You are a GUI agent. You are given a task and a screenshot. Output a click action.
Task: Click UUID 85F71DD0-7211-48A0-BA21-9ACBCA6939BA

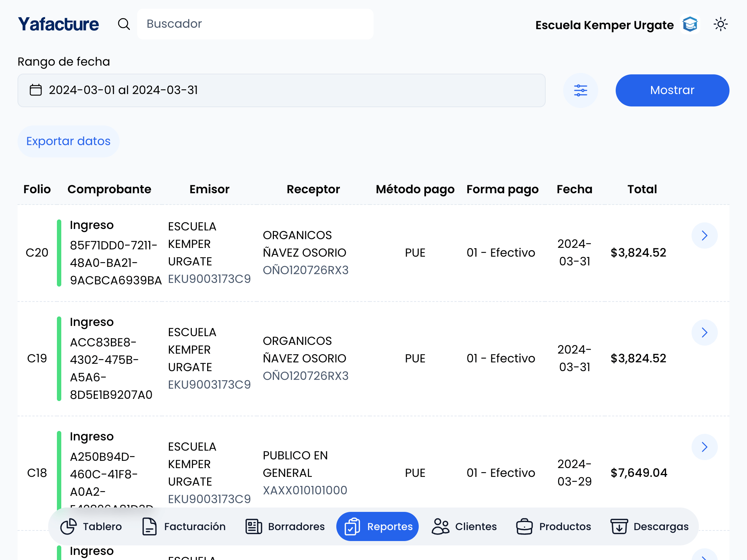(x=116, y=263)
